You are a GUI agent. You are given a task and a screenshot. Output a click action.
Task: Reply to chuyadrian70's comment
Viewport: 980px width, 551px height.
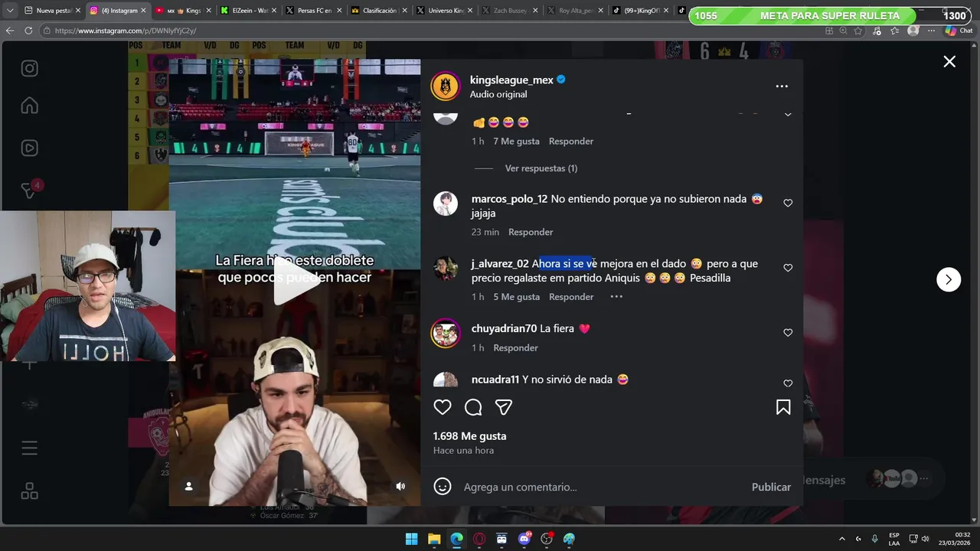click(515, 347)
